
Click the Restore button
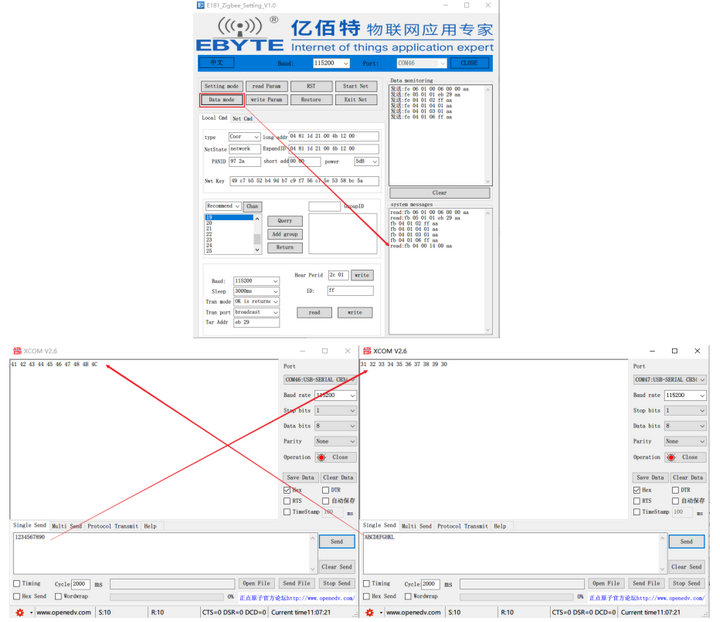coord(311,100)
